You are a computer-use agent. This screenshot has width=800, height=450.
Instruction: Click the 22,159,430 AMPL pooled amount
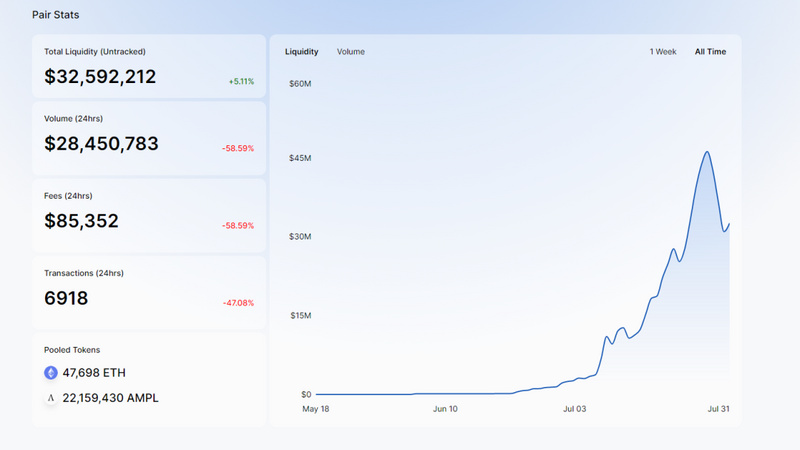[110, 398]
